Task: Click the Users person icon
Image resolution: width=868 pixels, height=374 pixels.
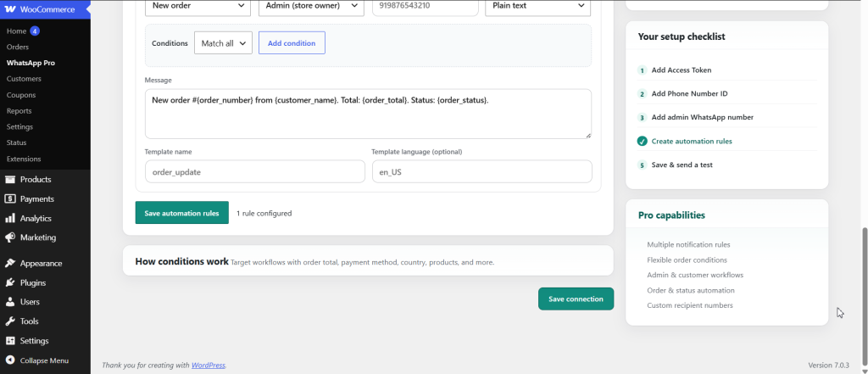Action: (x=10, y=302)
